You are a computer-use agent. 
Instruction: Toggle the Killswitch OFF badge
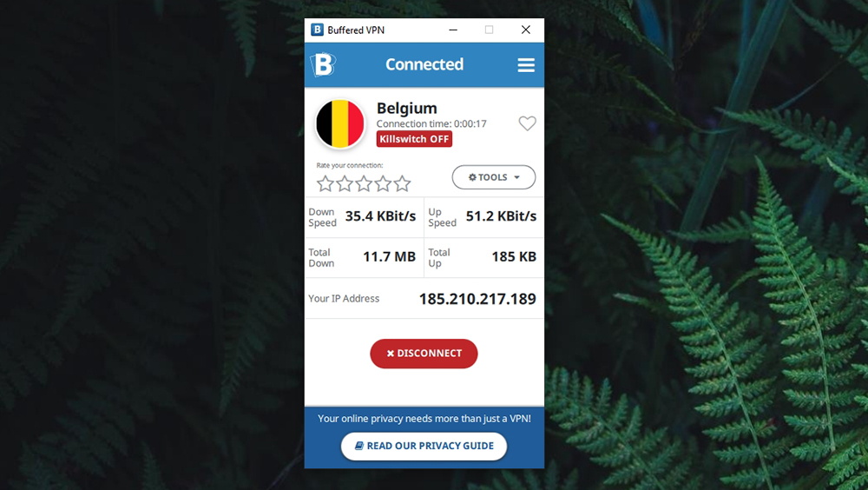414,139
